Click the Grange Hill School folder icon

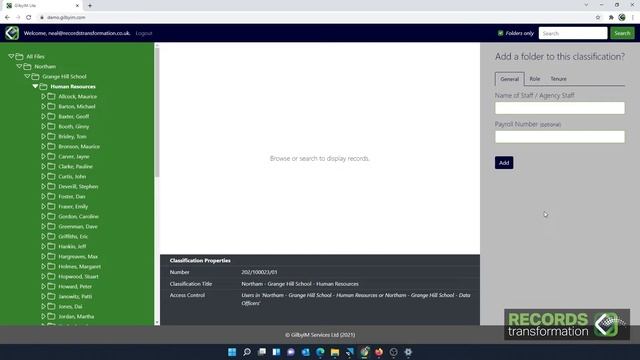tap(36, 76)
